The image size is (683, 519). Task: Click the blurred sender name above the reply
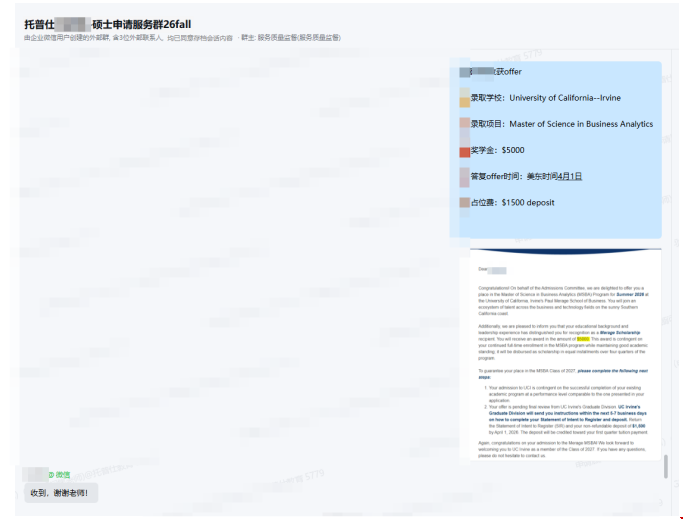[35, 474]
